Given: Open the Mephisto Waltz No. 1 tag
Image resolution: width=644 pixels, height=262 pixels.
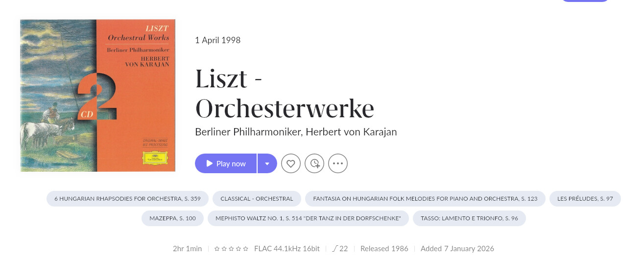Looking at the screenshot, I should click(308, 218).
